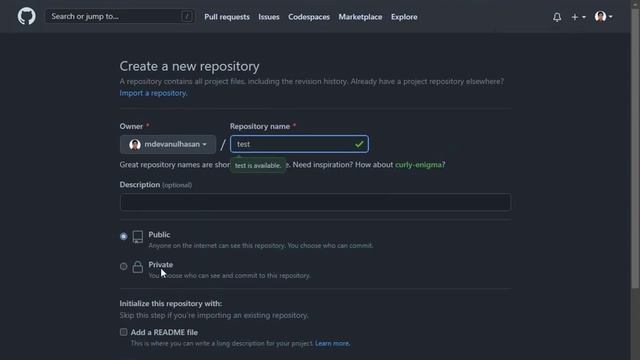Select the Private radio button
This screenshot has width=640, height=360.
click(124, 267)
